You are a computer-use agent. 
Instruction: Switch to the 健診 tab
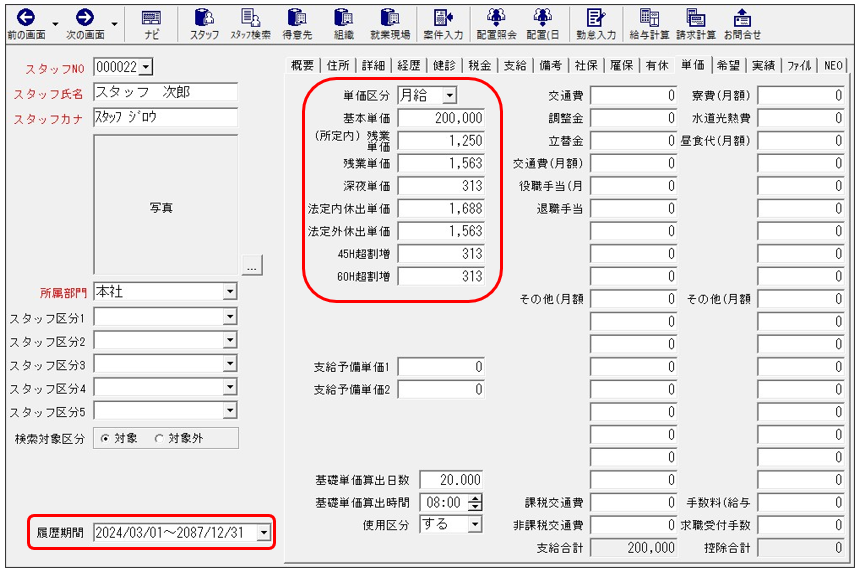pyautogui.click(x=444, y=65)
